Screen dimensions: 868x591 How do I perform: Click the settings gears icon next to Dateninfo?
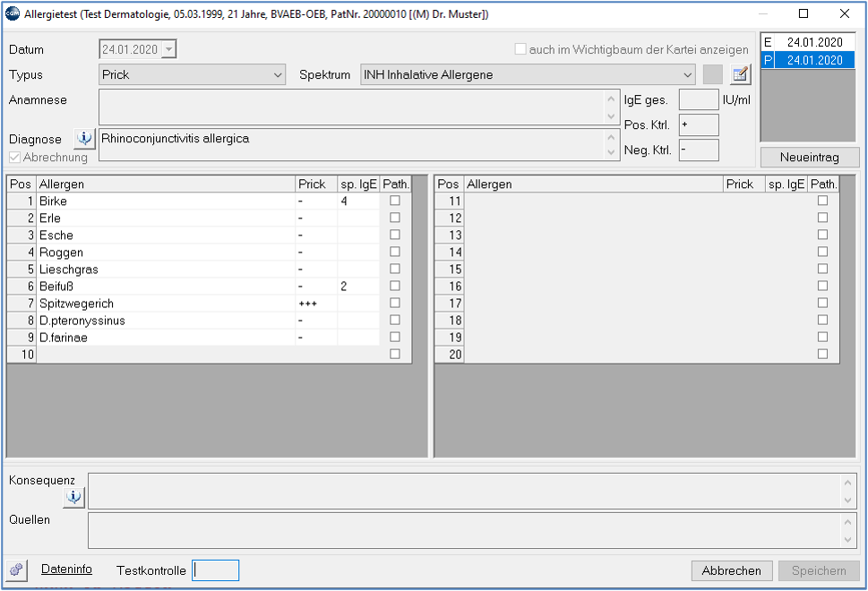coord(17,570)
